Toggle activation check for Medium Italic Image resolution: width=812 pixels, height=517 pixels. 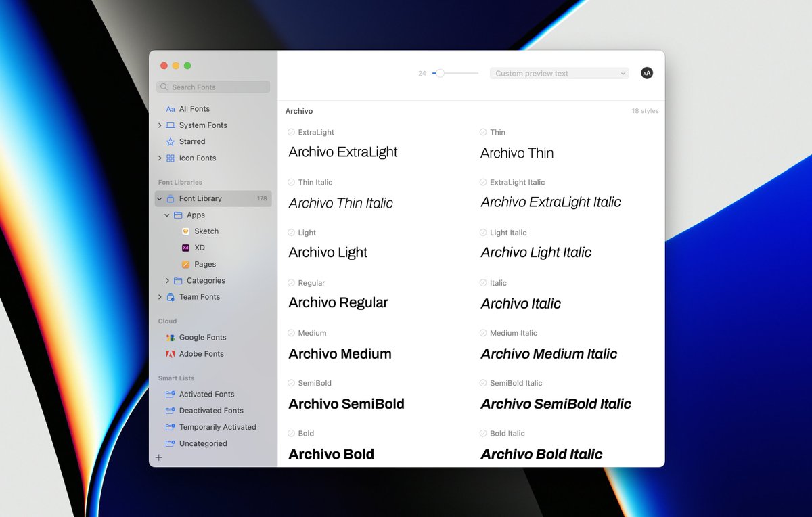click(483, 333)
